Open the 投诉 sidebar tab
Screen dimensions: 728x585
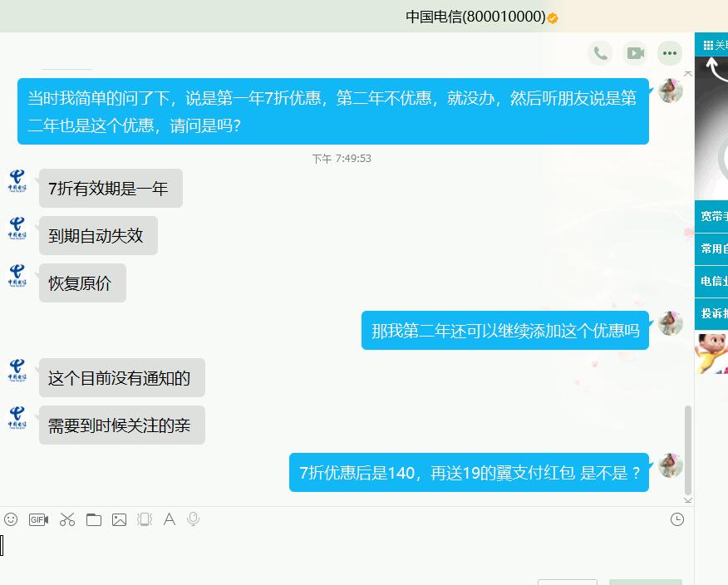[711, 314]
